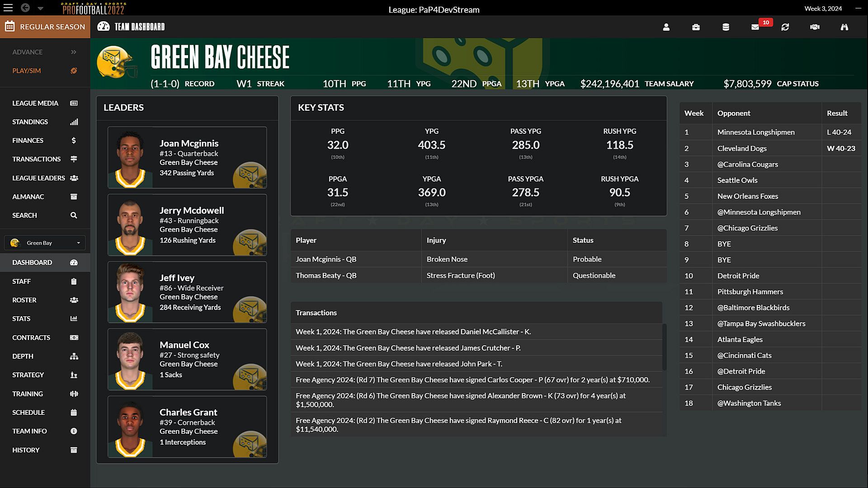Open Joan Mcginnis leader card
This screenshot has width=868, height=488.
pos(187,157)
